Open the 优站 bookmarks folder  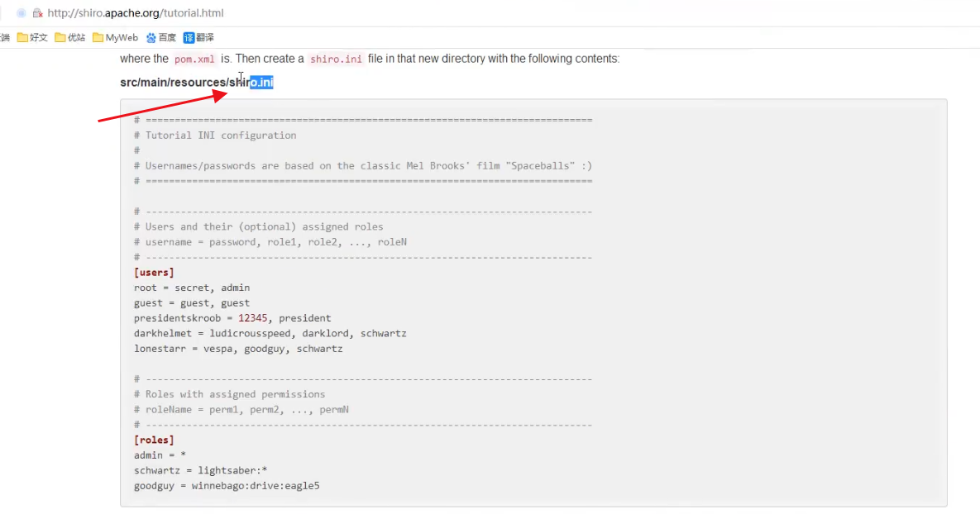[x=70, y=37]
